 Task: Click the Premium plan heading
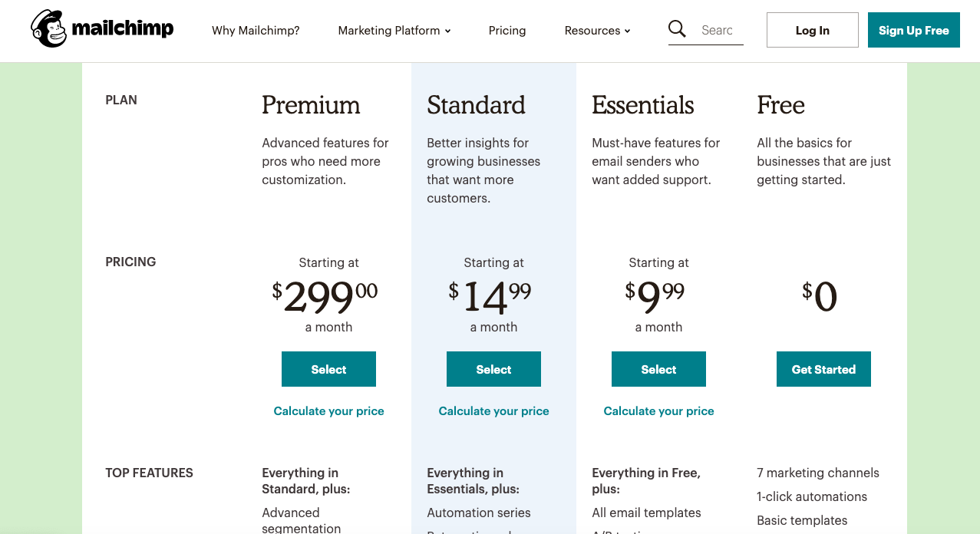pos(311,105)
